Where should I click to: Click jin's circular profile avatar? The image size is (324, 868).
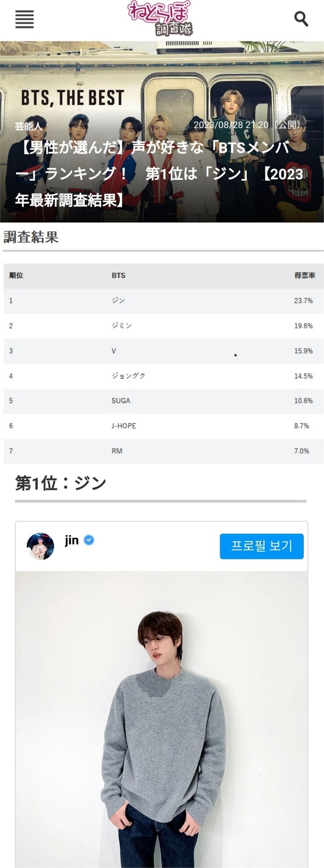click(x=40, y=546)
